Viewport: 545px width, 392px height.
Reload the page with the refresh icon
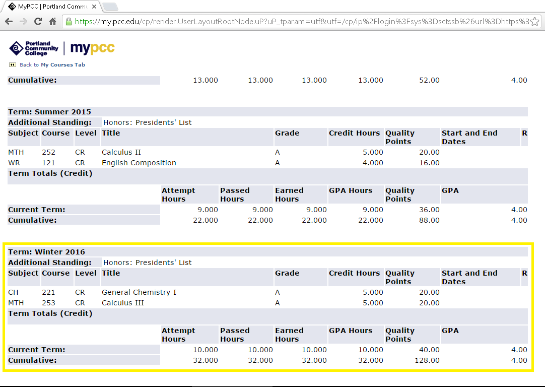pos(38,22)
